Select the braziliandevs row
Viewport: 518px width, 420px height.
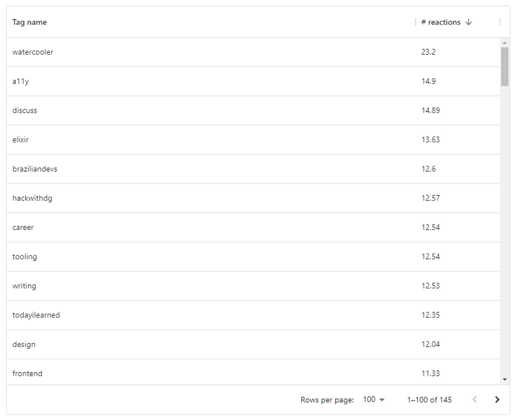click(253, 169)
